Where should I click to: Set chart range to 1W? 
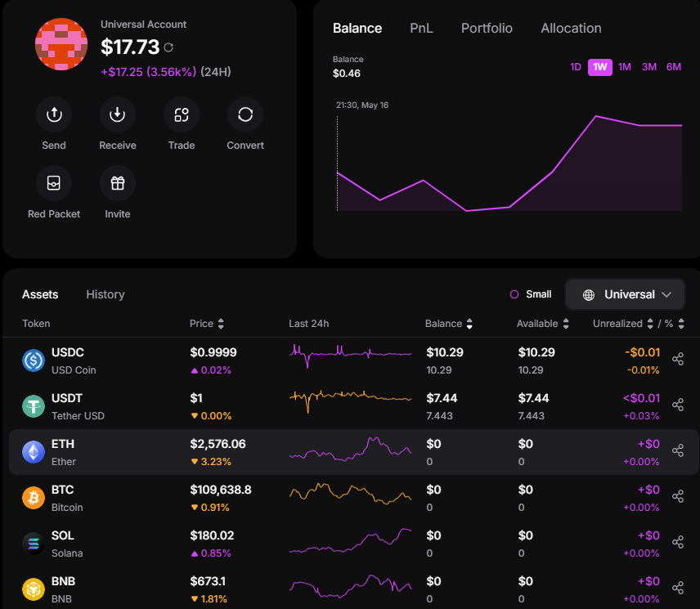click(x=600, y=67)
